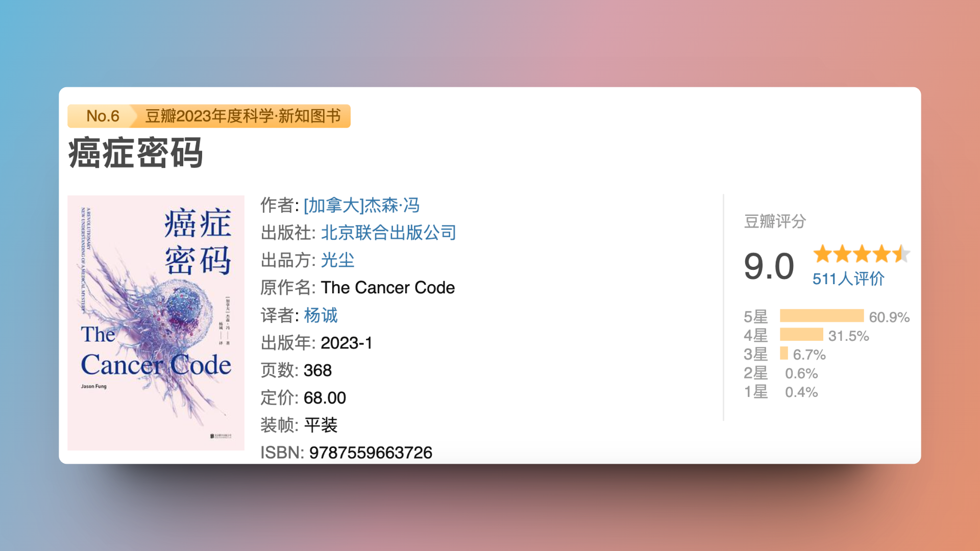Click the 3星 rating bar
Viewport: 980px width, 551px height.
click(784, 354)
